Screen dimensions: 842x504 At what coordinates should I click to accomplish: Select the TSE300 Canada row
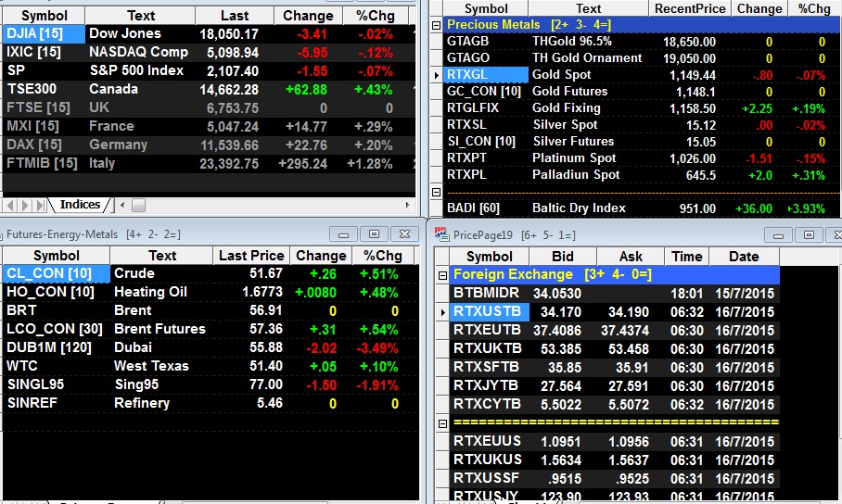coord(209,90)
